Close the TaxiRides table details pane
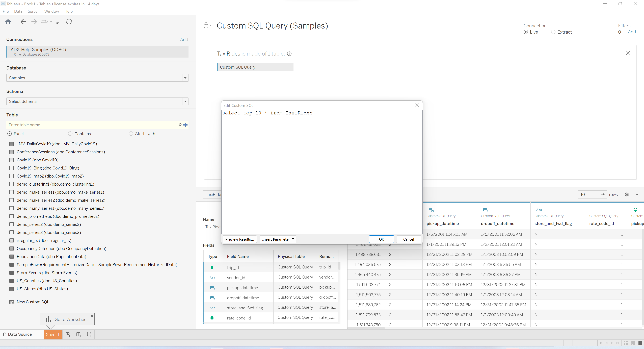 [628, 53]
